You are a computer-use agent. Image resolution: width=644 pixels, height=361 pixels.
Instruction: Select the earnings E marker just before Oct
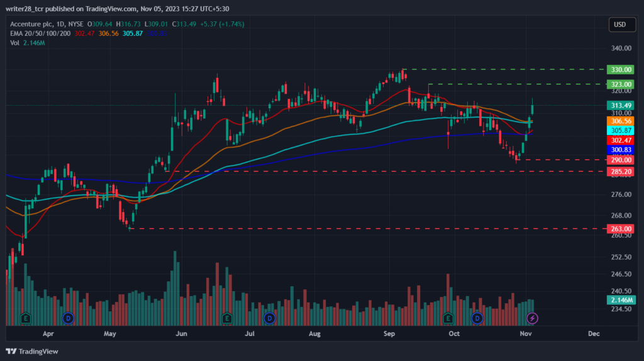coord(448,318)
